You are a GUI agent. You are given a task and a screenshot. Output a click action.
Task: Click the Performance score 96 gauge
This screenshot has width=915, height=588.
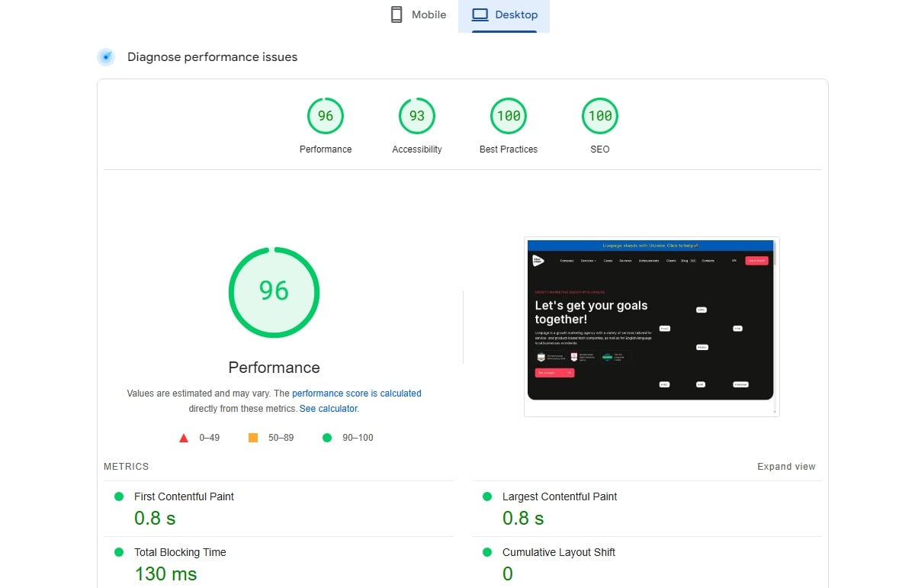pyautogui.click(x=326, y=117)
